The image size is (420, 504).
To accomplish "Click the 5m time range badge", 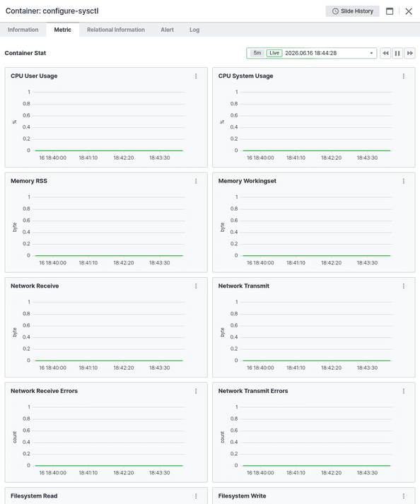I will [257, 53].
